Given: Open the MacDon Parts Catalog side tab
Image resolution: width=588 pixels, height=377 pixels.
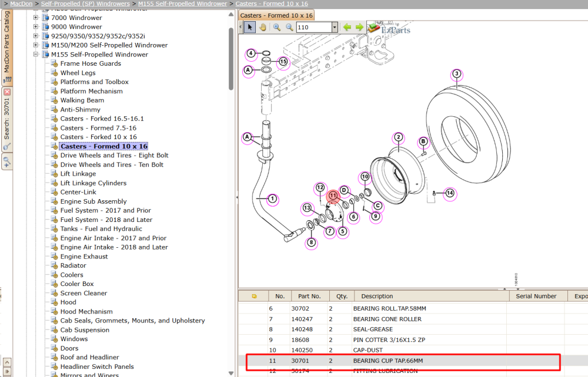Looking at the screenshot, I should [x=7, y=47].
